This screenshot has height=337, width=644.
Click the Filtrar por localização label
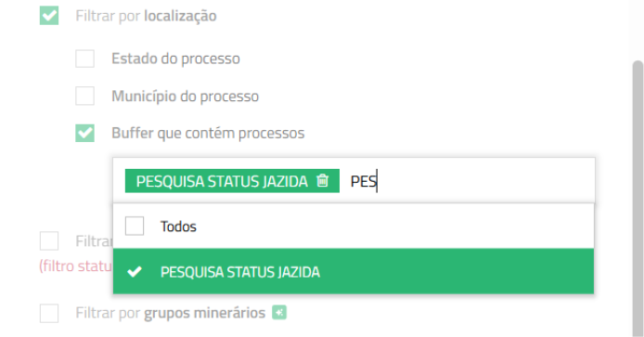(x=146, y=16)
